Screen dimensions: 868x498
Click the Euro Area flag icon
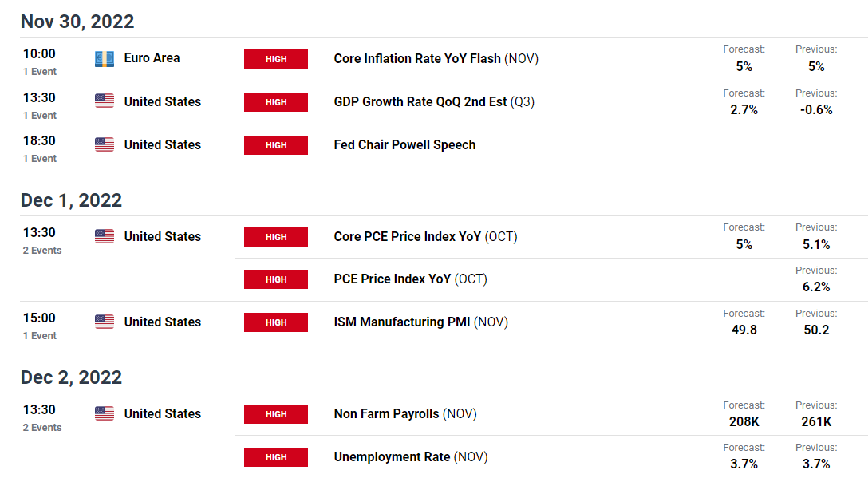coord(104,59)
